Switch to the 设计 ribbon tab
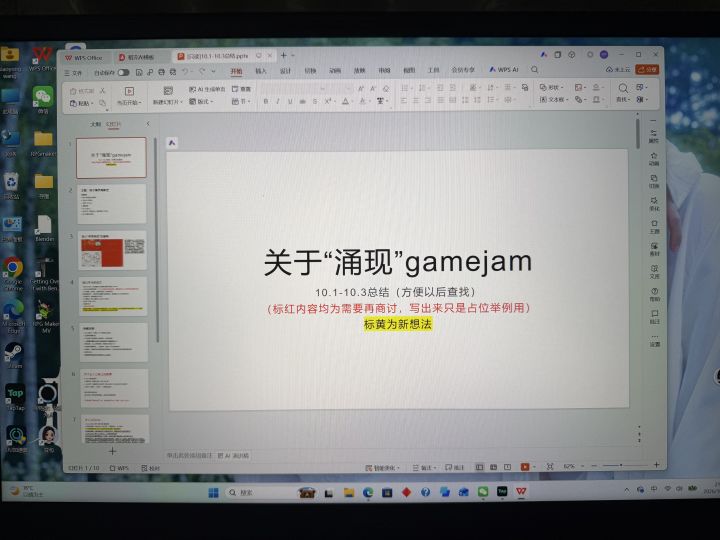Image resolution: width=720 pixels, height=540 pixels. coord(286,71)
